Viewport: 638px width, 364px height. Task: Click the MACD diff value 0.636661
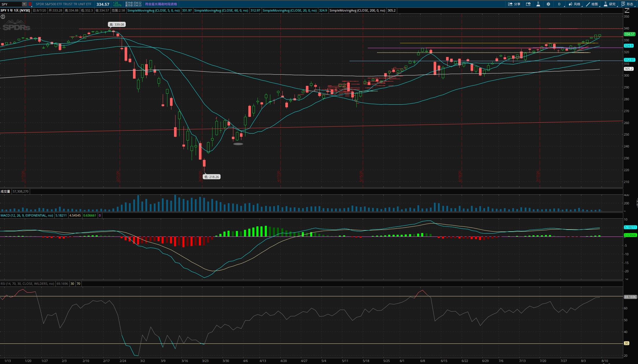90,215
